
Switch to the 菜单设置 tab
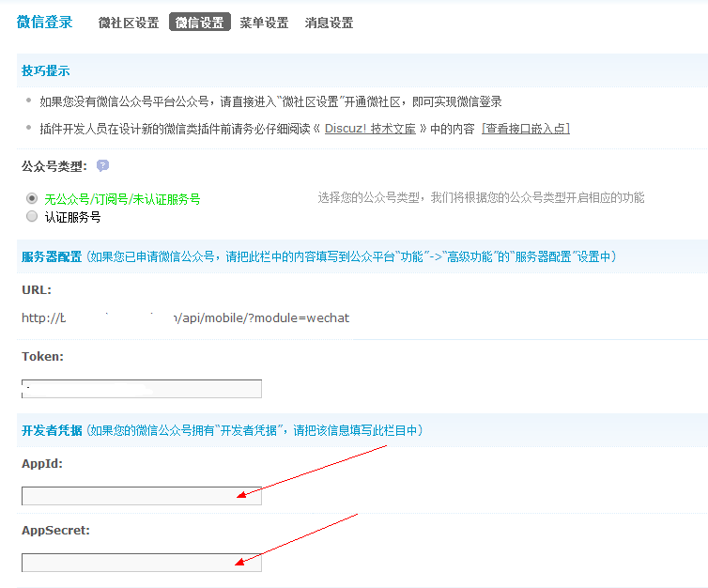[x=264, y=23]
